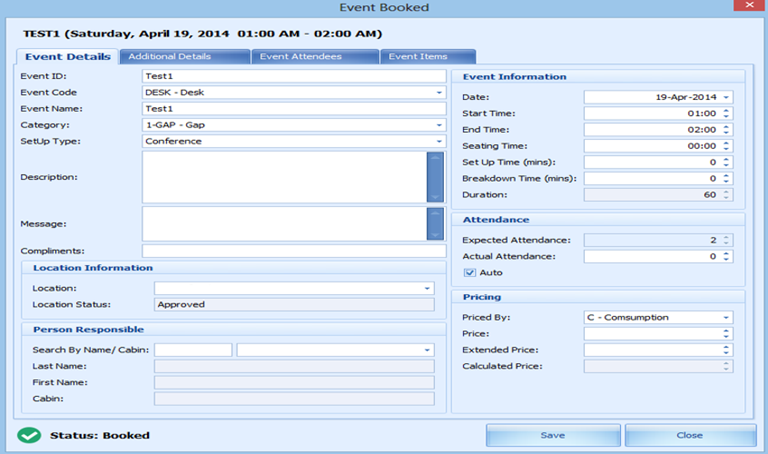The image size is (768, 454).
Task: Open the Date picker dropdown
Action: pos(726,97)
